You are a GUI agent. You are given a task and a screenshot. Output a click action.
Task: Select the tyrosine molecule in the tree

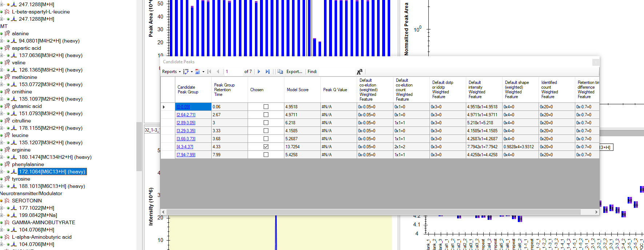click(x=21, y=179)
